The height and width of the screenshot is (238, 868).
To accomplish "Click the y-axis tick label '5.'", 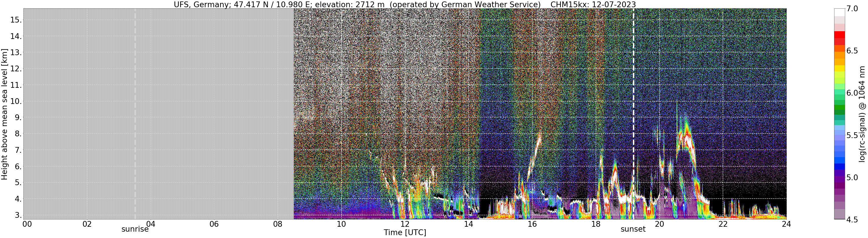I will (18, 183).
